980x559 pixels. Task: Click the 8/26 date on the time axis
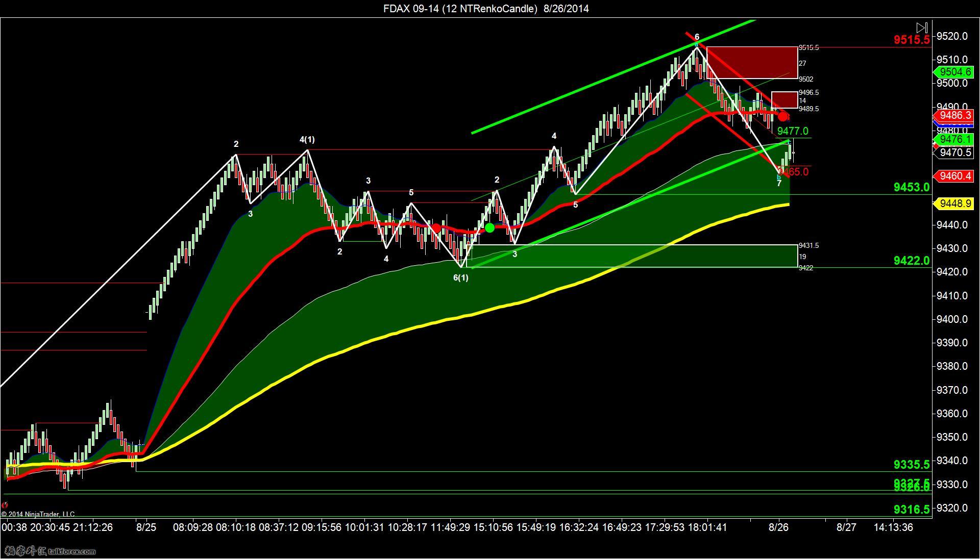tap(778, 527)
